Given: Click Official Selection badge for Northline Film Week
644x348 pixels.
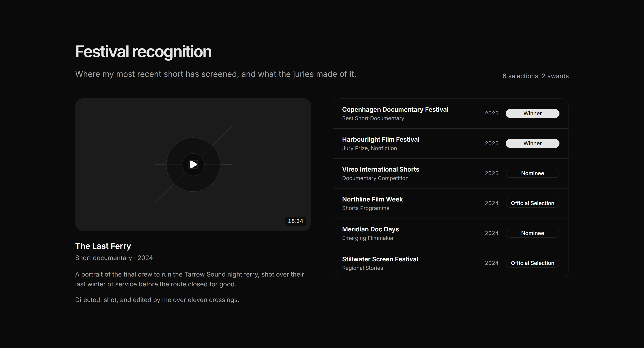Looking at the screenshot, I should click(x=532, y=203).
